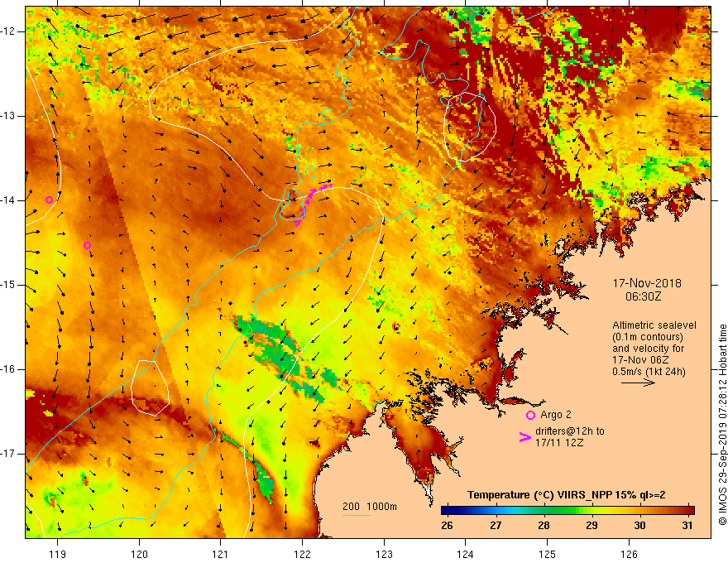Select the Argo float marker at 14°S near 119°E

[x=49, y=200]
